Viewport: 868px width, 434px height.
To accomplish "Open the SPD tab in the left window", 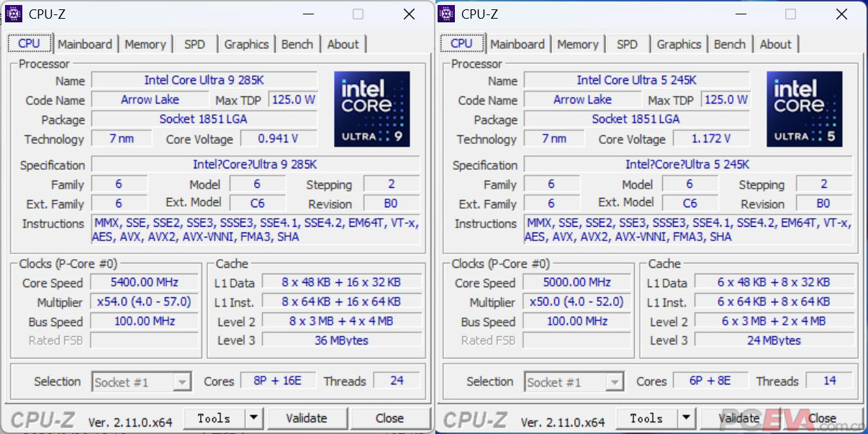I will point(194,44).
